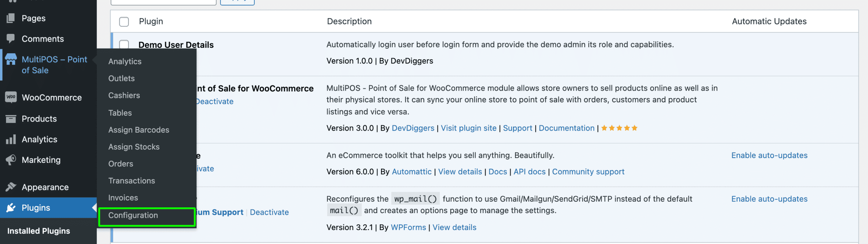
Task: Click Automatic Updates column header
Action: pyautogui.click(x=769, y=21)
